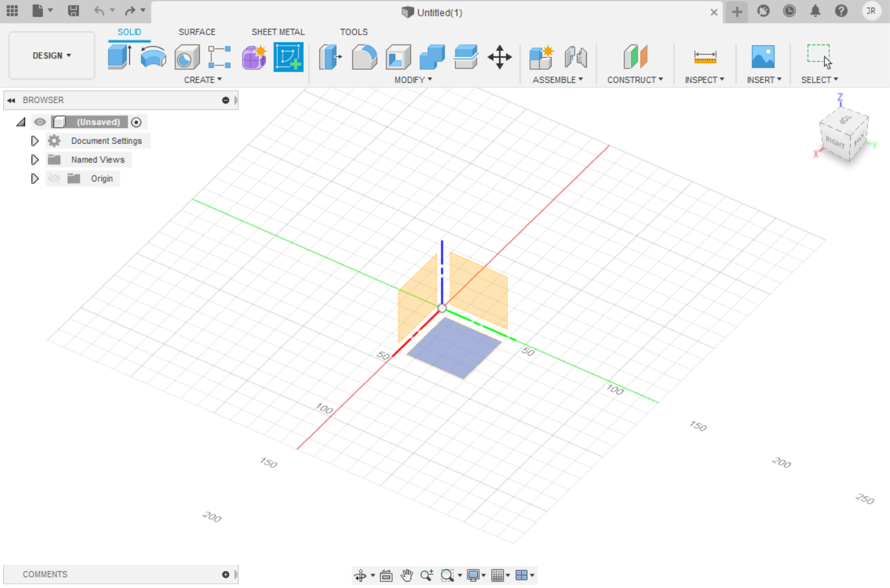Activate the window Select tool

(820, 57)
